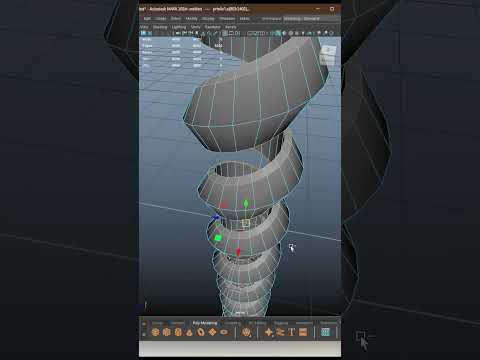Open the Lighting panel menu
The image size is (480, 360).
(179, 27)
